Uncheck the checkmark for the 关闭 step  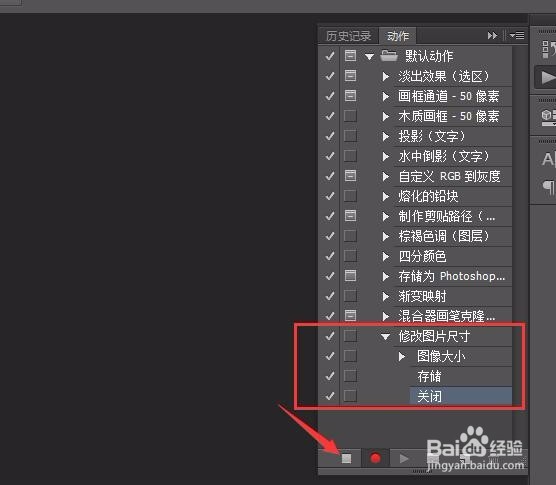330,396
